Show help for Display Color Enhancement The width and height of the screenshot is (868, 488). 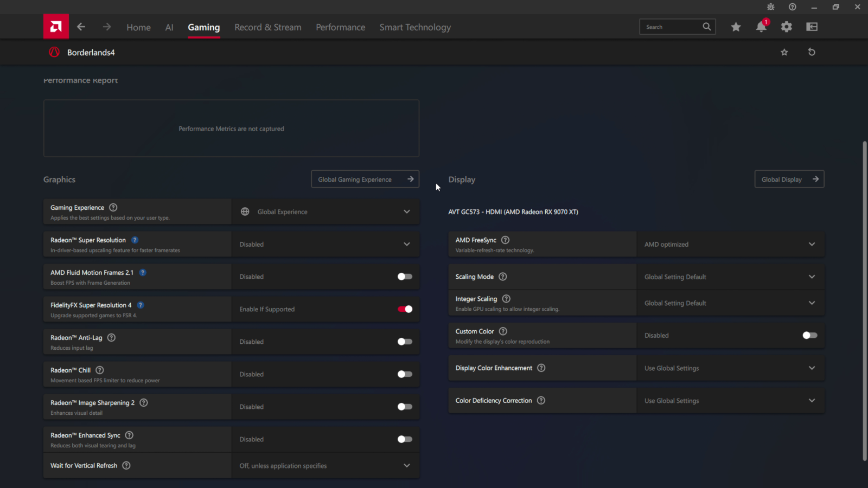coord(541,368)
